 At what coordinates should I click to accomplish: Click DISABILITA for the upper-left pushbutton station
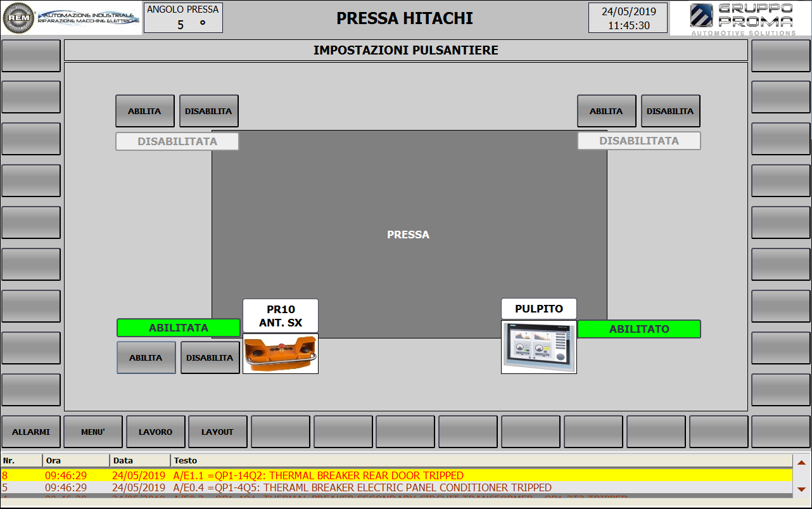[x=209, y=111]
